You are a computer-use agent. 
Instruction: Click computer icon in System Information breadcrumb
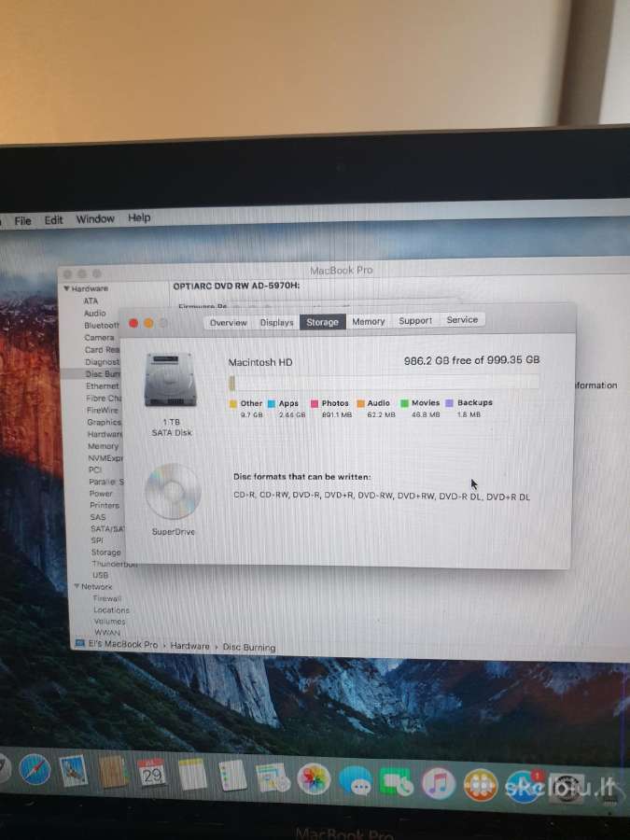pyautogui.click(x=80, y=643)
